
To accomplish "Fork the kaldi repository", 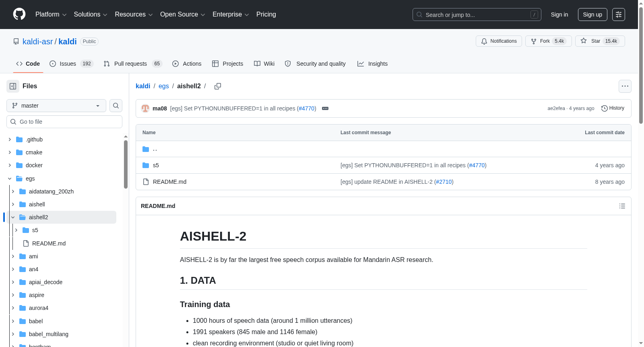I will [549, 41].
